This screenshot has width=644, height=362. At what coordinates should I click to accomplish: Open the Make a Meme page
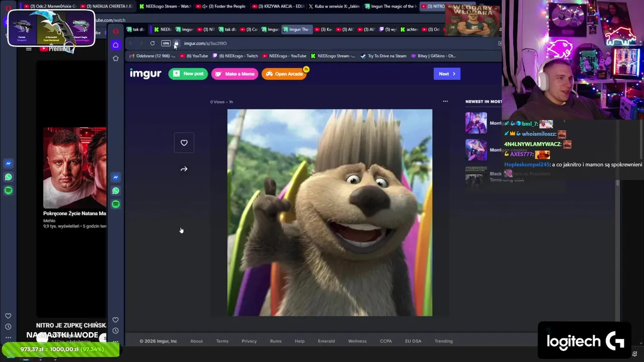coord(234,74)
